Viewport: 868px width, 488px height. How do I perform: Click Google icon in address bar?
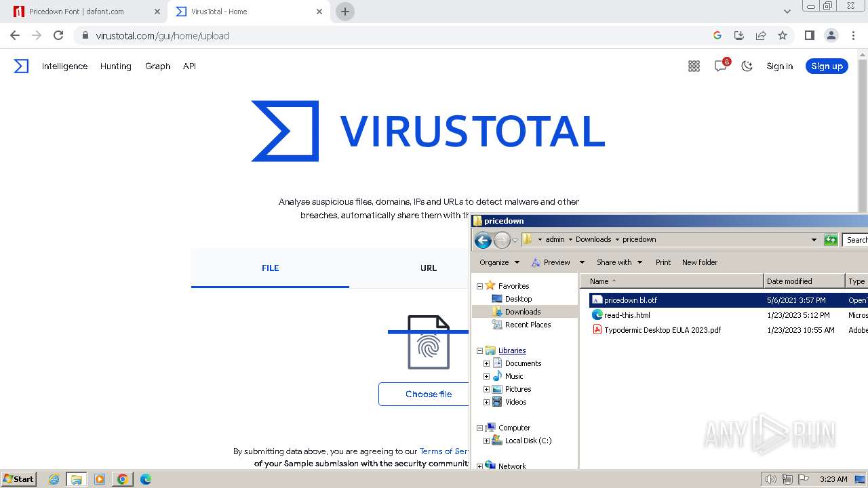tap(717, 35)
